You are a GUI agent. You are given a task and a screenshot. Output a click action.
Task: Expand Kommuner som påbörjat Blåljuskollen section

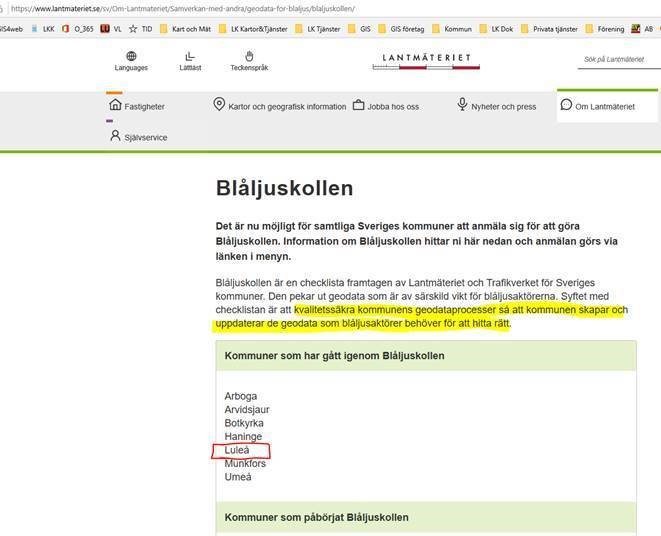click(x=426, y=517)
